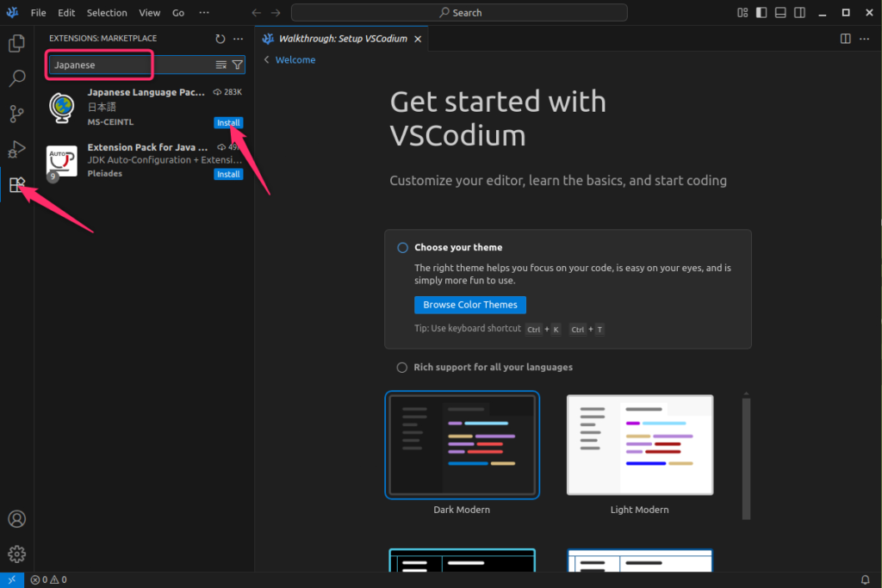Open the Explorer view in activity bar
The height and width of the screenshot is (588, 882).
[x=16, y=44]
